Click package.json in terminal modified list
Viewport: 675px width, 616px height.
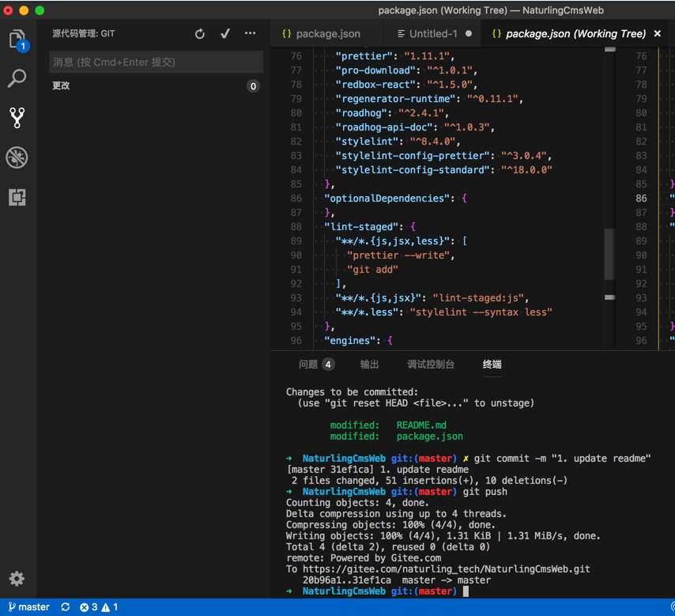(x=430, y=436)
